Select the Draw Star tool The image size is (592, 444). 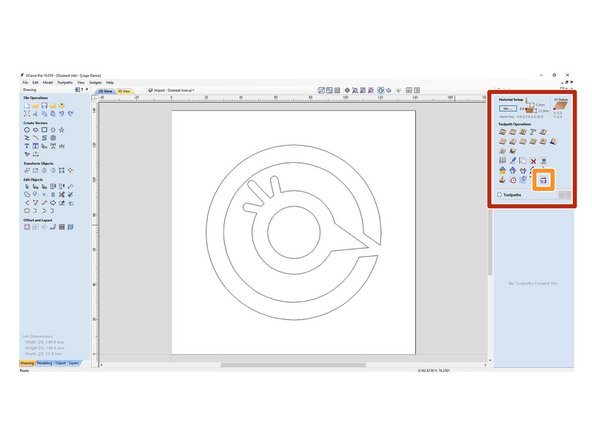coord(62,130)
